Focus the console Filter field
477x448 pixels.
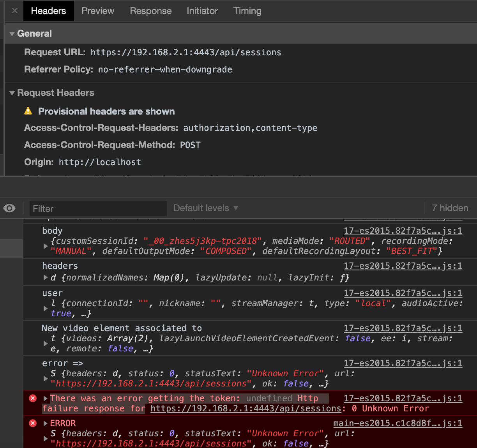(98, 208)
